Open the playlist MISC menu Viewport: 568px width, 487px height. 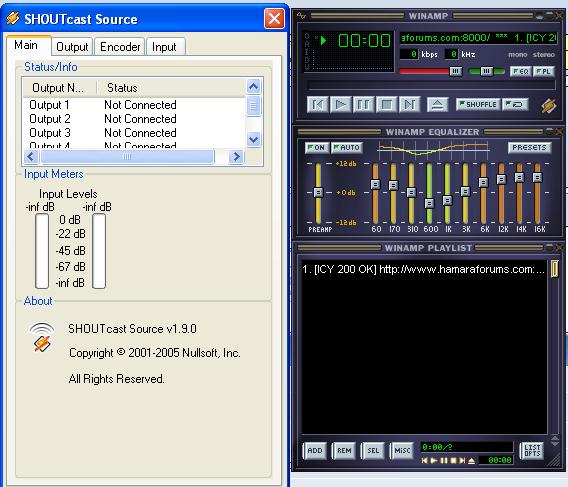click(402, 450)
